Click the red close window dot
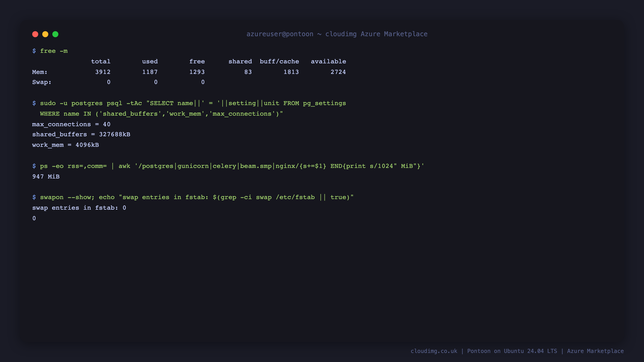The image size is (644, 362). pos(35,34)
